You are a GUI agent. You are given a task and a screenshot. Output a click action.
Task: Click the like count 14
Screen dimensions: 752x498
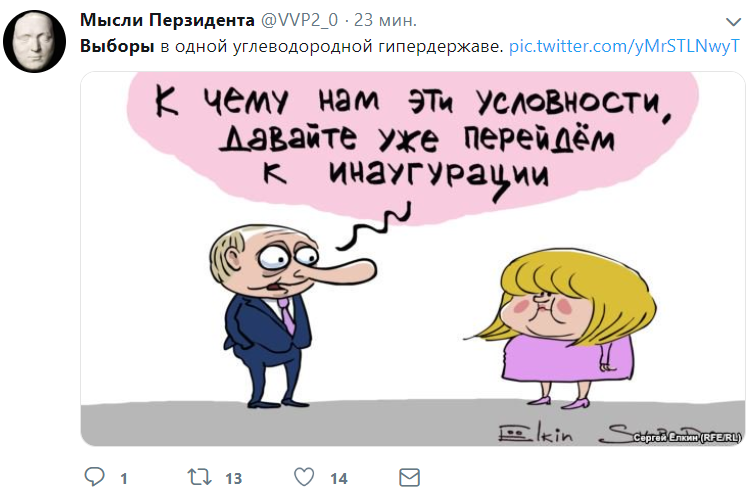tap(339, 478)
